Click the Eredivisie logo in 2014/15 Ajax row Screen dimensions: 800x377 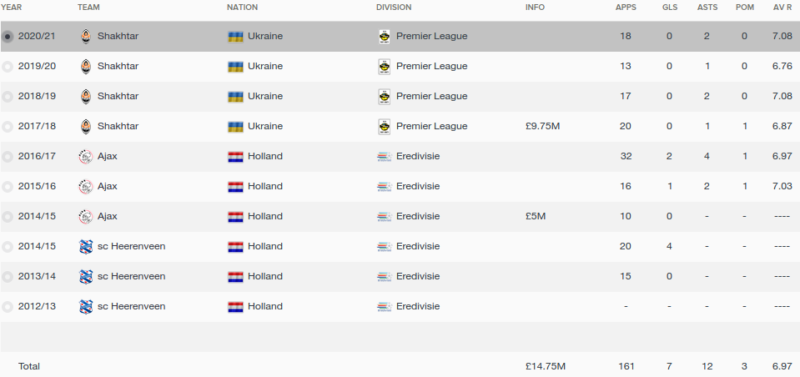point(384,217)
